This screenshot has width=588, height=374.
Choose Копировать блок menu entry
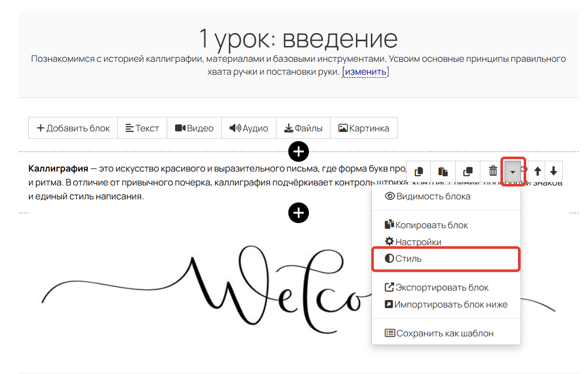[426, 225]
